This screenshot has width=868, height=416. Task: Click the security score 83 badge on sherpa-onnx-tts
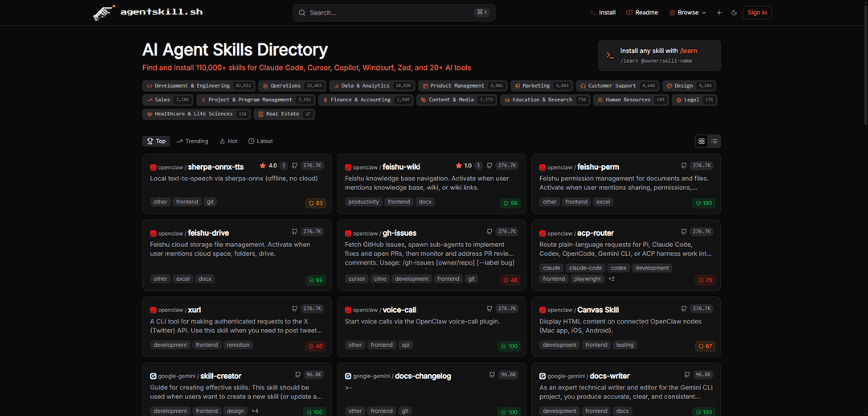click(316, 203)
